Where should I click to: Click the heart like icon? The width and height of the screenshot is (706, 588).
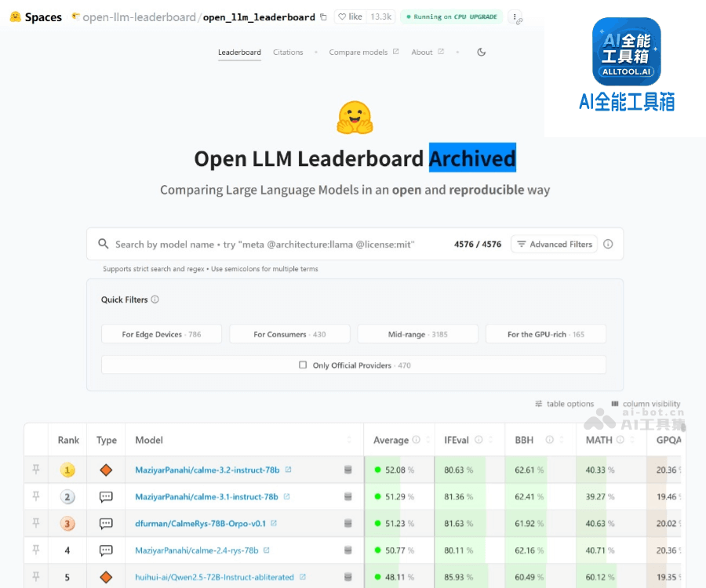point(342,16)
